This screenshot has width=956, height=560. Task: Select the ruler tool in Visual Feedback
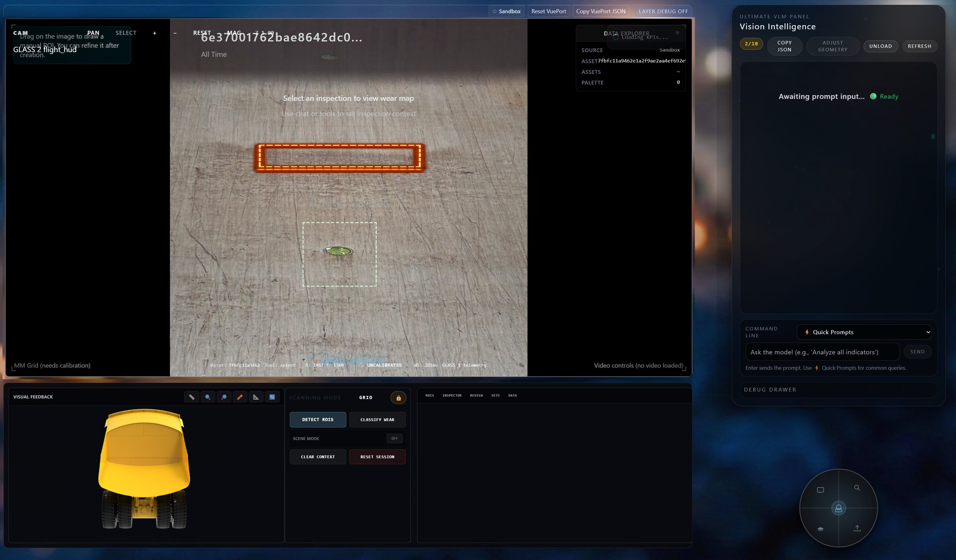(x=192, y=396)
